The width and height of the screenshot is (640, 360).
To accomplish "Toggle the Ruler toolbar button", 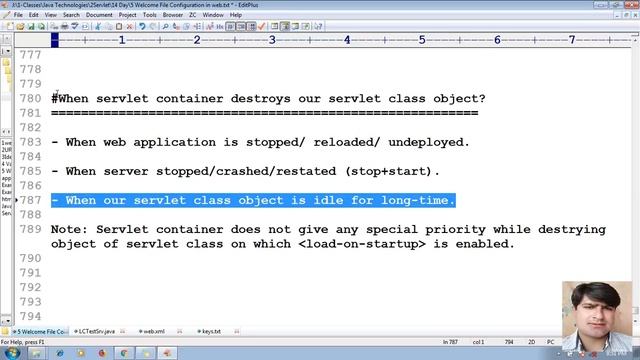I will [x=252, y=27].
